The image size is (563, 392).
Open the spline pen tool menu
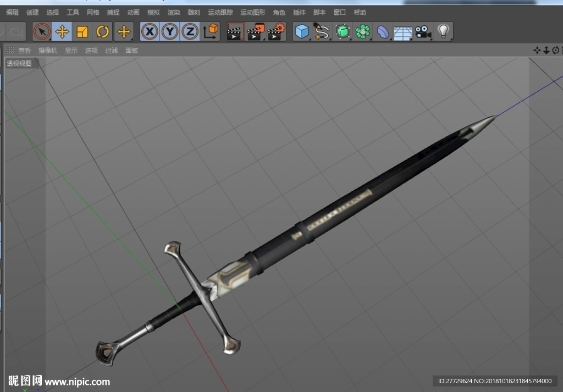322,31
